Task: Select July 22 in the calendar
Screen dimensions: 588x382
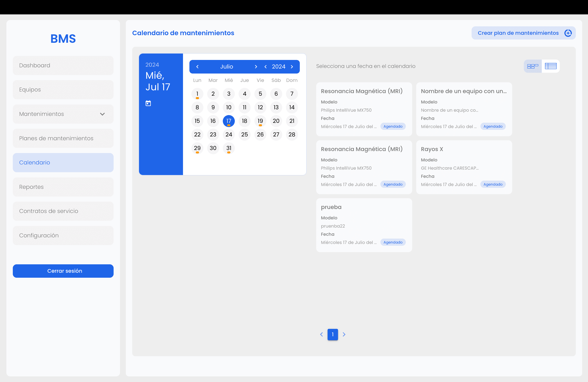Action: (x=197, y=134)
